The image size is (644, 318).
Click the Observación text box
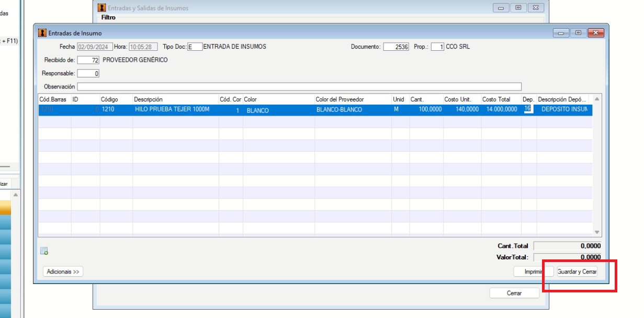[x=299, y=87]
